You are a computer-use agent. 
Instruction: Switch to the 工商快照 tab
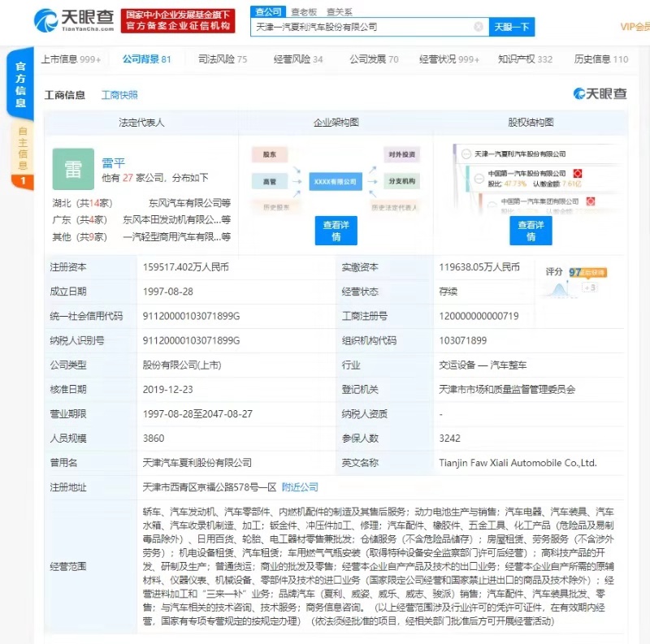[x=121, y=95]
